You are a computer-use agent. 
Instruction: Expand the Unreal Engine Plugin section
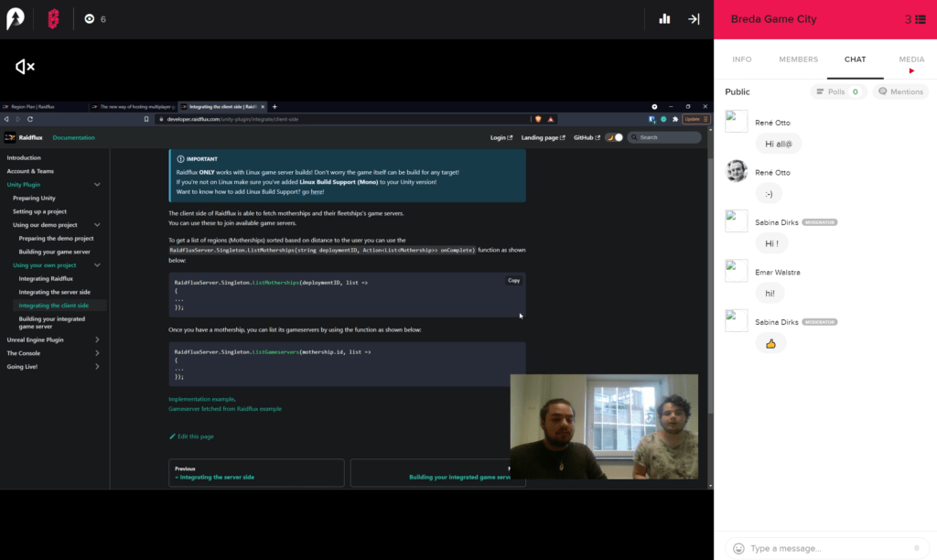[x=97, y=339]
